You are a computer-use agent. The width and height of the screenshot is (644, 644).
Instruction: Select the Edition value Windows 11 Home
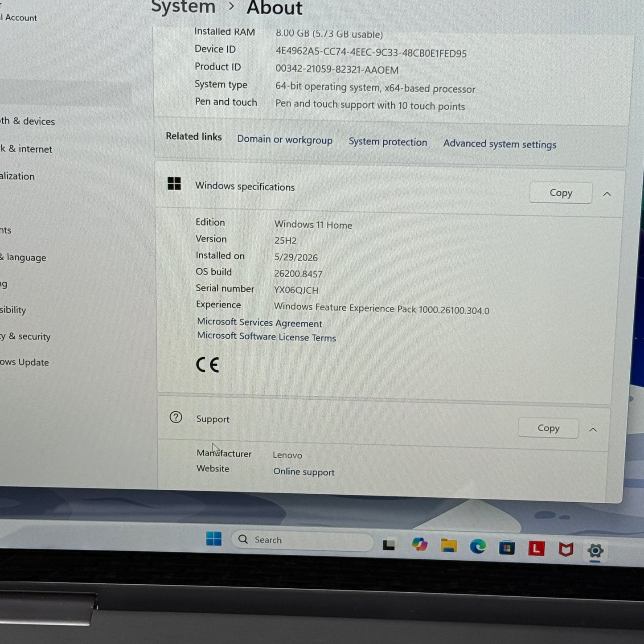(x=313, y=225)
